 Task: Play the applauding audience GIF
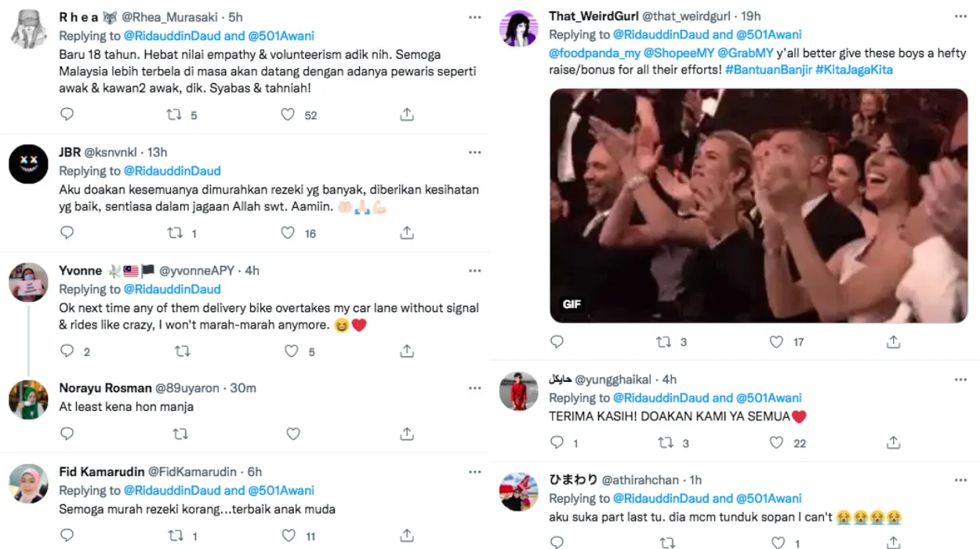[x=759, y=205]
